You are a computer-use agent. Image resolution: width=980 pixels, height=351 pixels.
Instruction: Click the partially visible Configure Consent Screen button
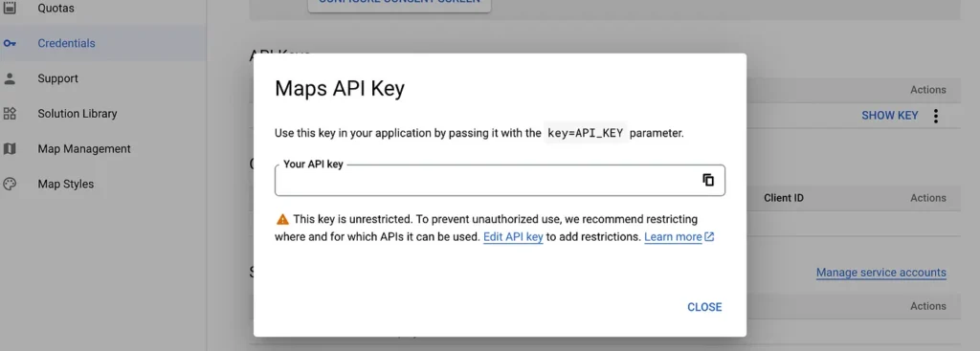coord(399,5)
